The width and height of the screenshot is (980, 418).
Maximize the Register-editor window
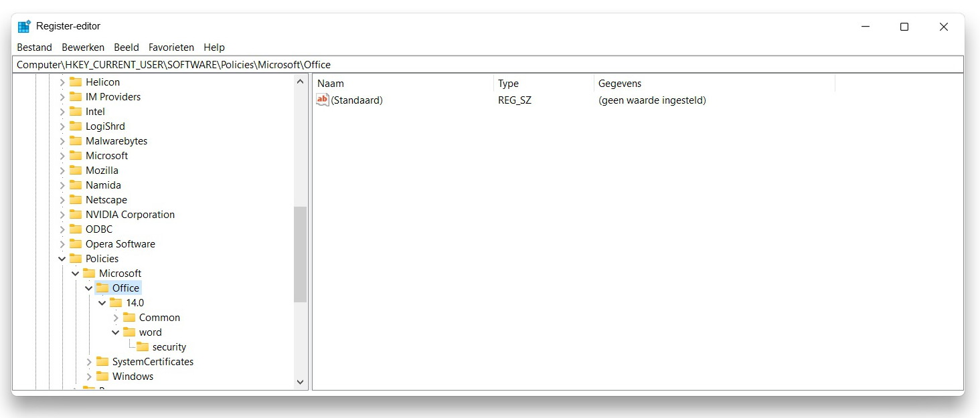(904, 27)
